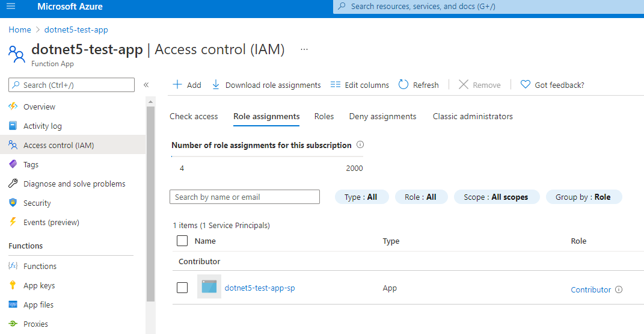644x334 pixels.
Task: Go to Home breadcrumb link
Action: [20, 29]
